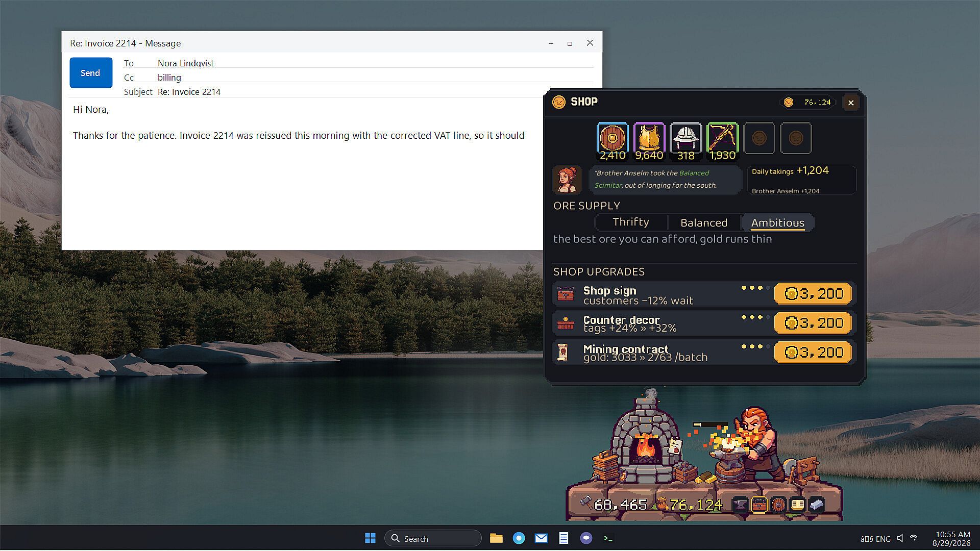Click the Cc label button in message
Viewport: 980px width, 551px height.
coord(129,78)
